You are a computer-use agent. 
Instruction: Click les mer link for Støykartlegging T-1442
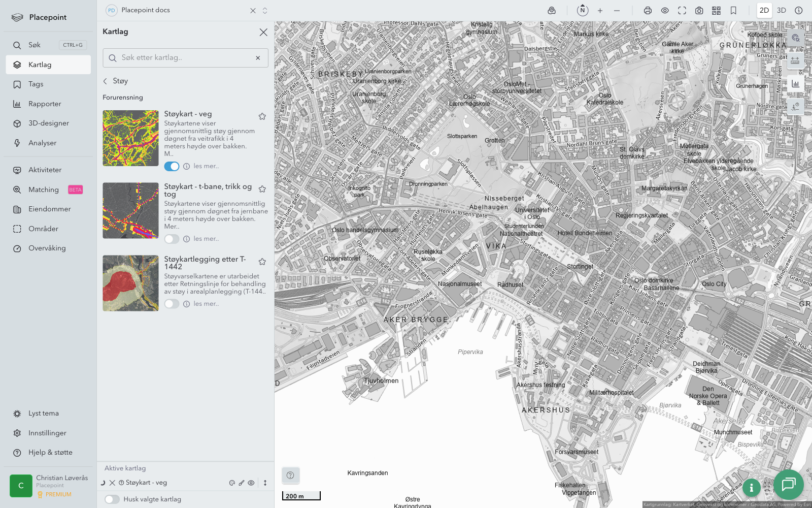pos(206,304)
